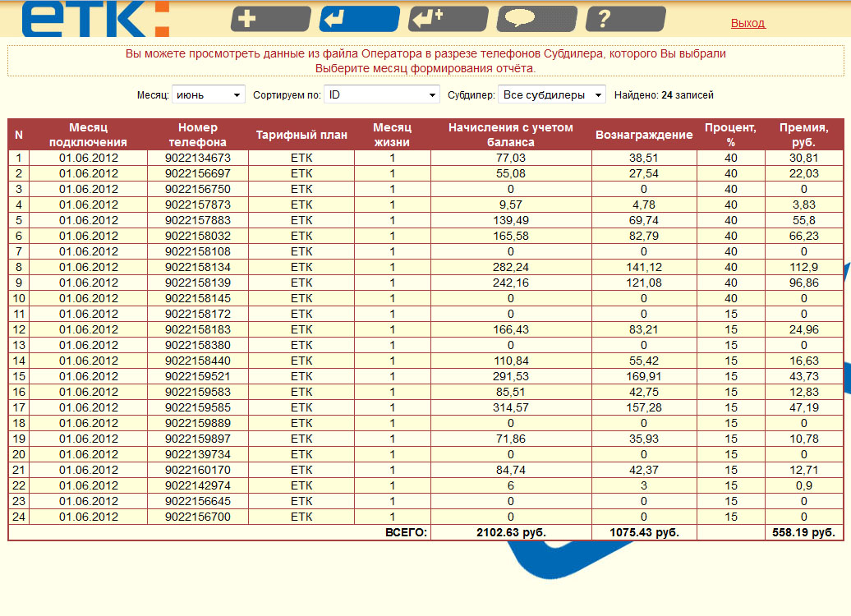
Task: Click the plus icon button in toolbar
Action: coord(271,20)
